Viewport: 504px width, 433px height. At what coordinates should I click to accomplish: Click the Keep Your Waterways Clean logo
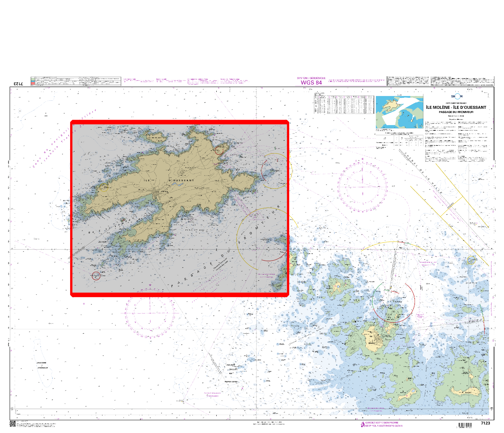click(x=362, y=424)
